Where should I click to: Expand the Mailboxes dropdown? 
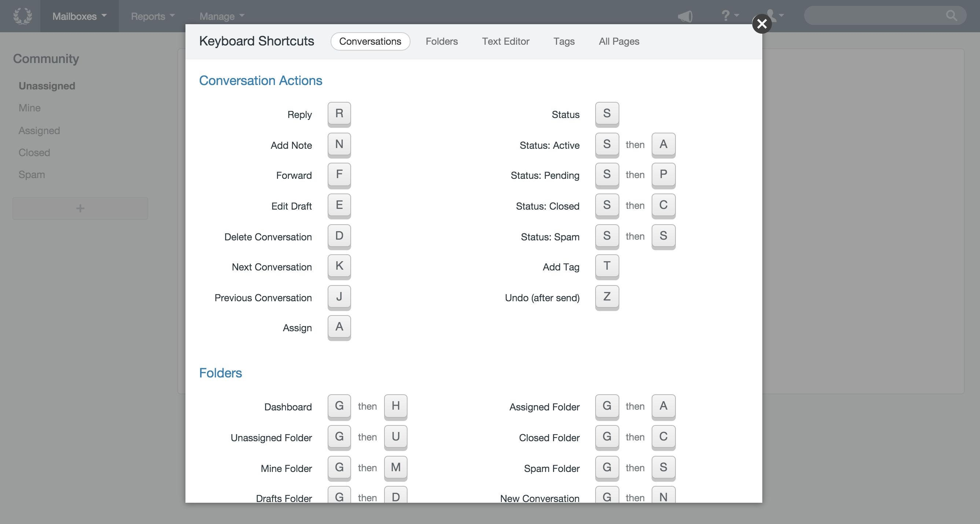point(80,16)
